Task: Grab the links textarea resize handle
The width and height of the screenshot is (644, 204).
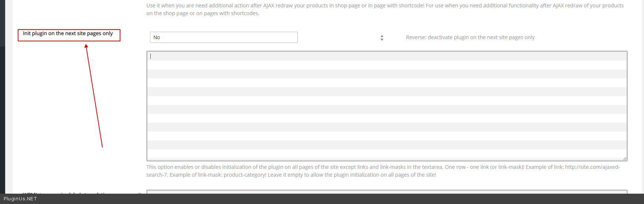Action: pyautogui.click(x=624, y=158)
